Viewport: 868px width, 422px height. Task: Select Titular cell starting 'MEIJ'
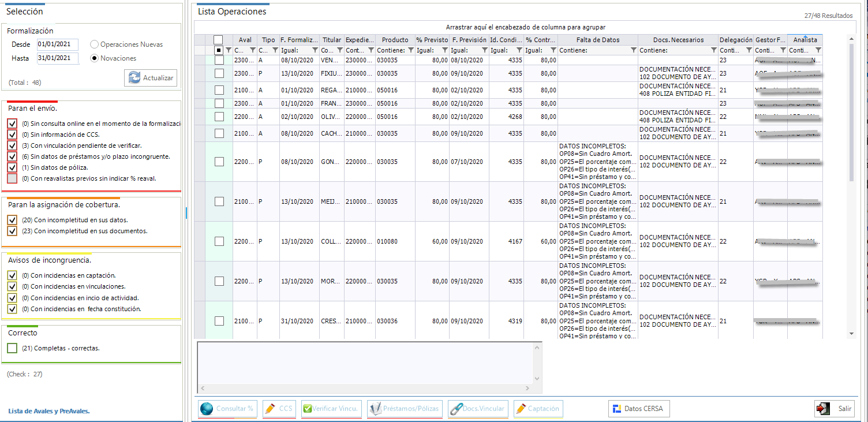(x=331, y=202)
